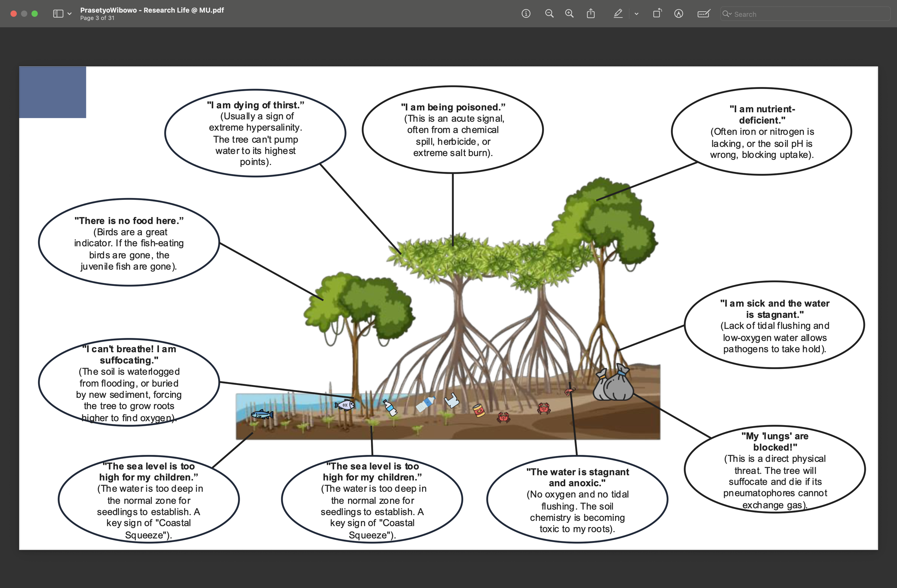Click the blue rectangle on the page
The image size is (897, 588).
tap(52, 92)
